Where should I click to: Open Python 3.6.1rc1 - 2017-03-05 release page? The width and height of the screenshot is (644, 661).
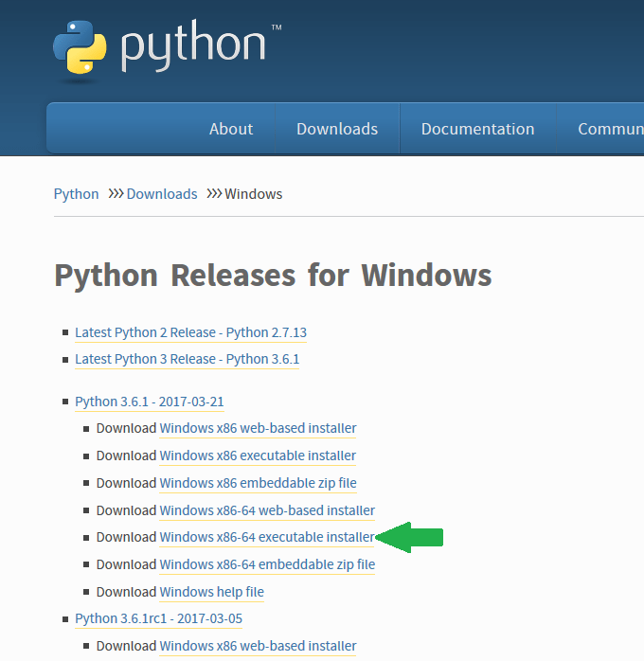(158, 618)
